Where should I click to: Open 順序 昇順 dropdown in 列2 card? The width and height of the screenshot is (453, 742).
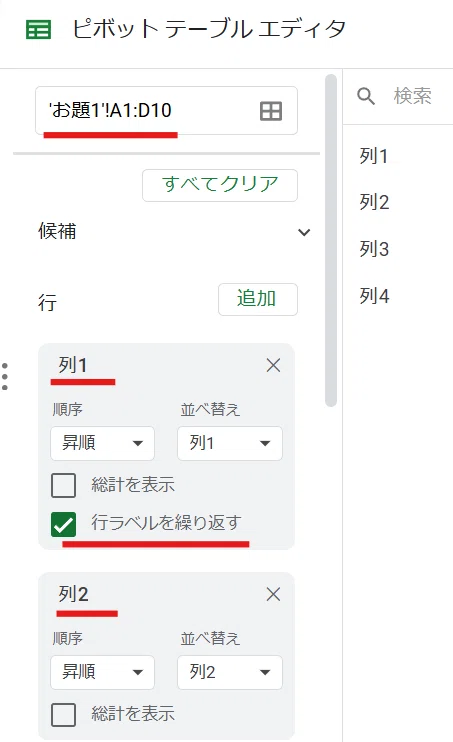tap(102, 672)
